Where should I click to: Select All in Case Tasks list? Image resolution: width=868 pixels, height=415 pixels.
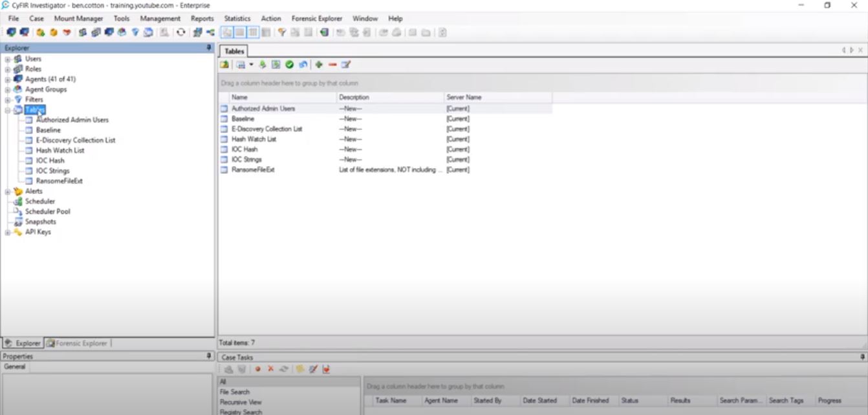tap(289, 382)
